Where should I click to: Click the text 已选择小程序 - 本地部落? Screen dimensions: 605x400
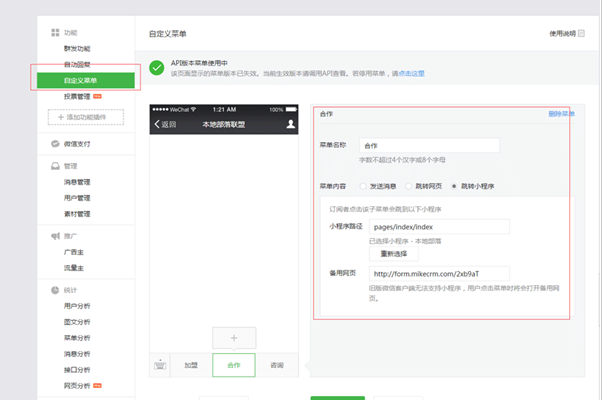[x=405, y=241]
